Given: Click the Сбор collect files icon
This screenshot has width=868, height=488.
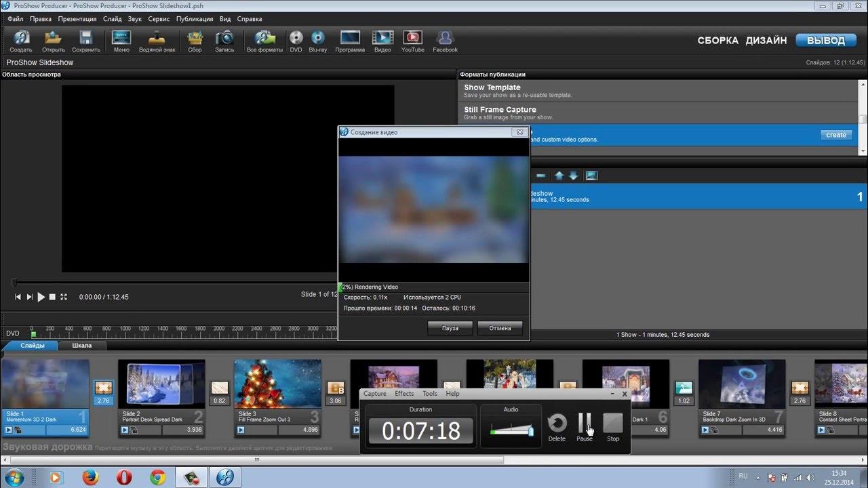Looking at the screenshot, I should [x=195, y=41].
